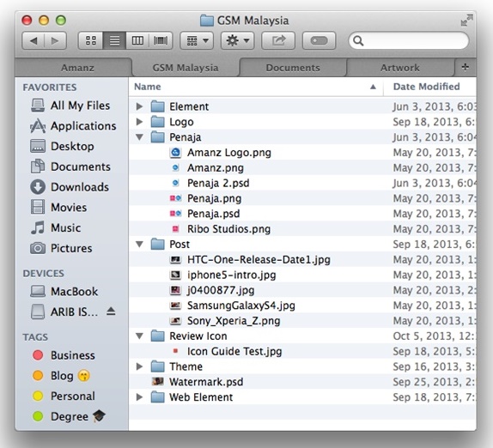Click the Share toolbar button
The image size is (493, 448).
pos(278,40)
